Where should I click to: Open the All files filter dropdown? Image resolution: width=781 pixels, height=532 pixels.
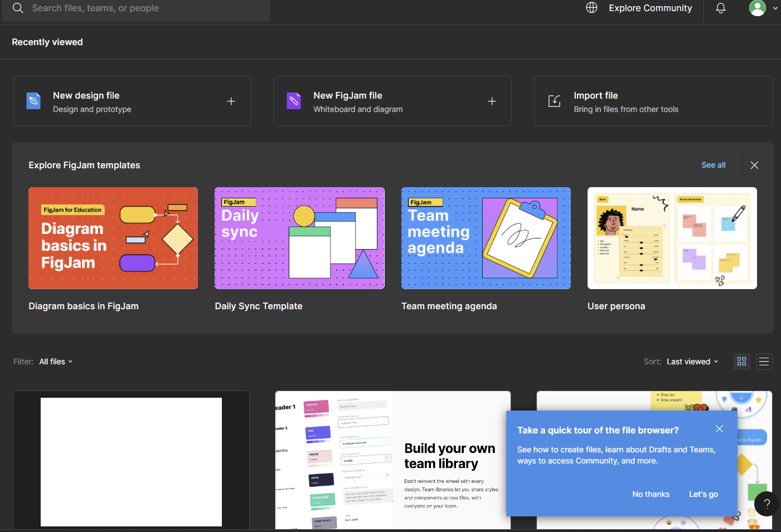pyautogui.click(x=56, y=362)
